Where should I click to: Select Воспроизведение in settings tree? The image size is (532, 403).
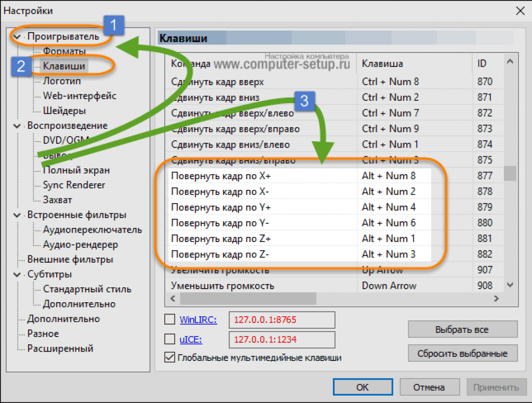click(67, 126)
